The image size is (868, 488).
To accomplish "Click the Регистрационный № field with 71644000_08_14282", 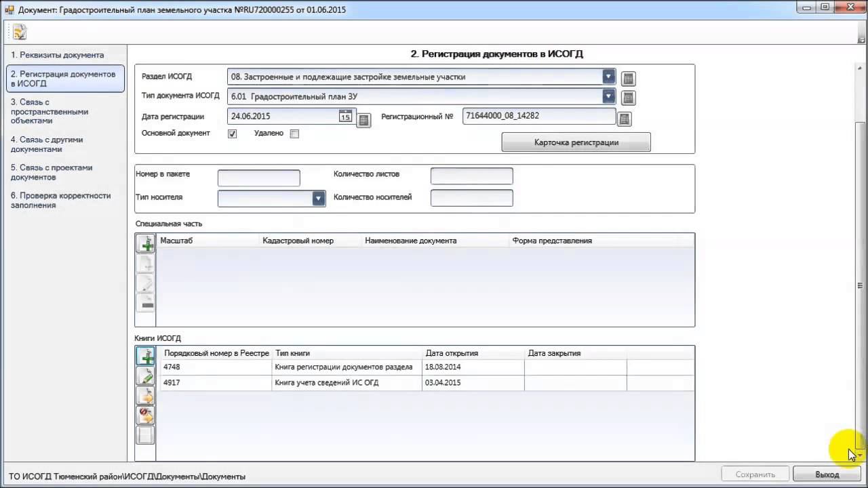I will pyautogui.click(x=539, y=117).
